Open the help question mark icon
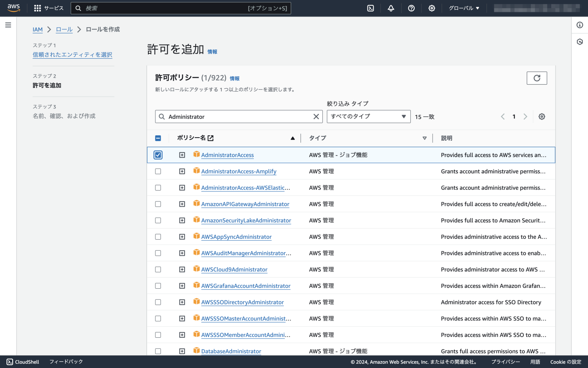This screenshot has height=368, width=588. point(411,8)
